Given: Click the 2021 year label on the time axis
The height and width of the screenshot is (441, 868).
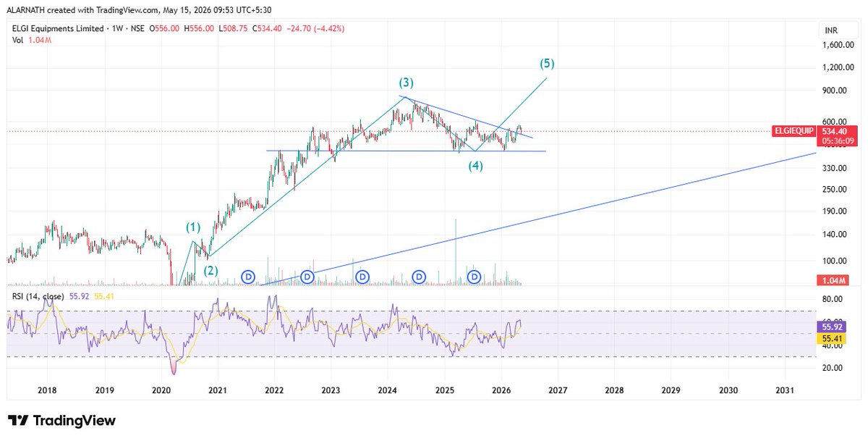Looking at the screenshot, I should pyautogui.click(x=217, y=390).
